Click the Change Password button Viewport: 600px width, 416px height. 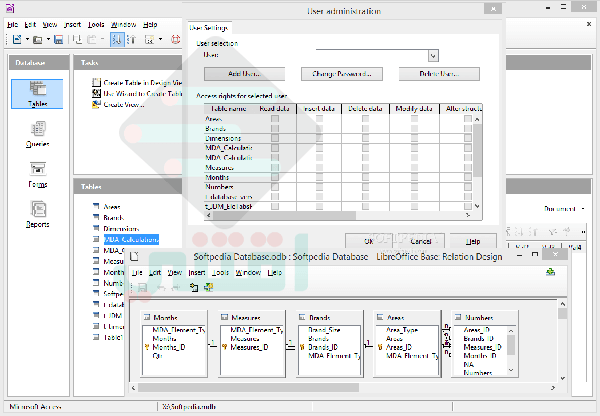(x=341, y=74)
